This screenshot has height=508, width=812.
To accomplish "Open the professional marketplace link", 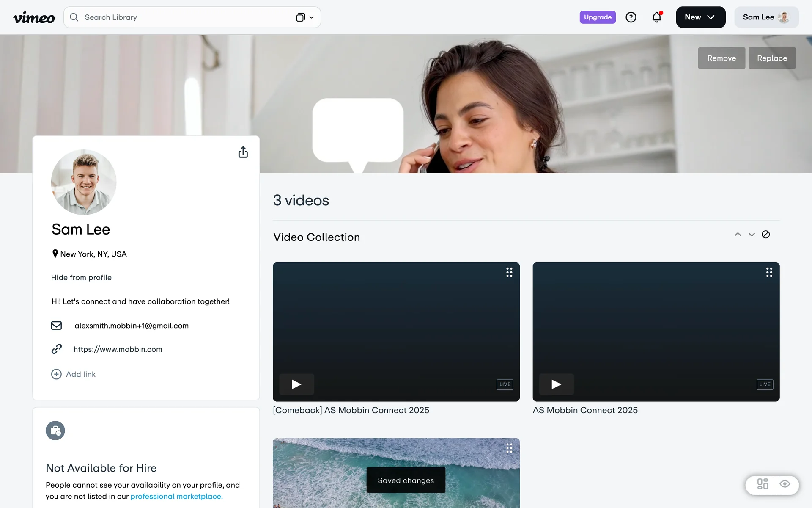I will pos(176,496).
